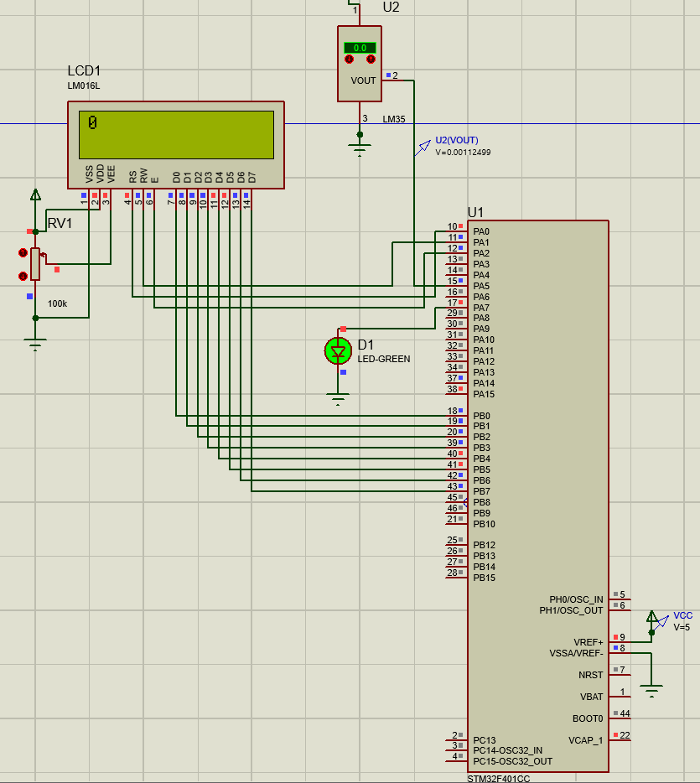Select the NRST pin on the microcontroller
Screen dimensions: 700x783
(590, 675)
